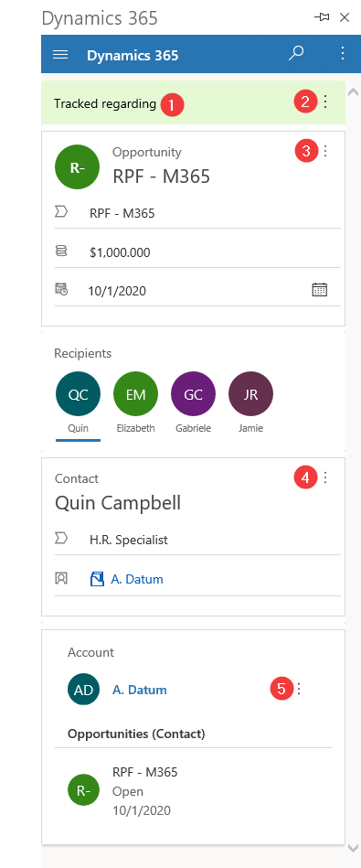The width and height of the screenshot is (361, 868).
Task: Click the AD account avatar
Action: click(x=83, y=690)
